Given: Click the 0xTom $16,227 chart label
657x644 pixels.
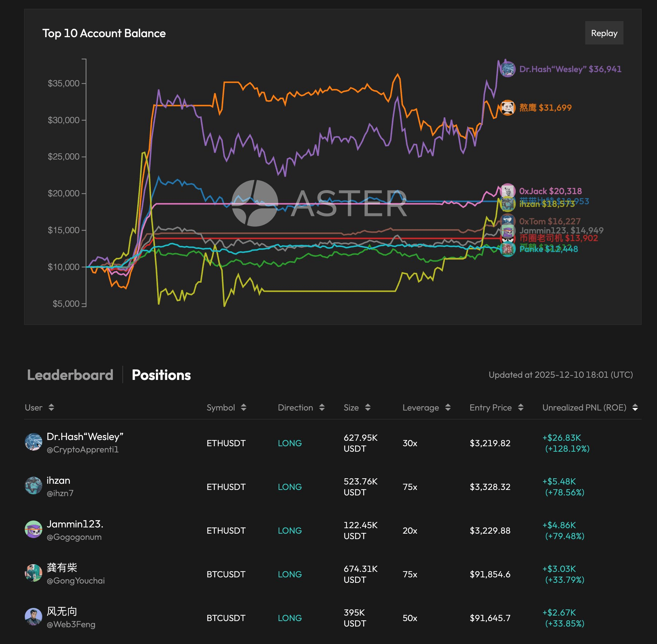Looking at the screenshot, I should (550, 221).
